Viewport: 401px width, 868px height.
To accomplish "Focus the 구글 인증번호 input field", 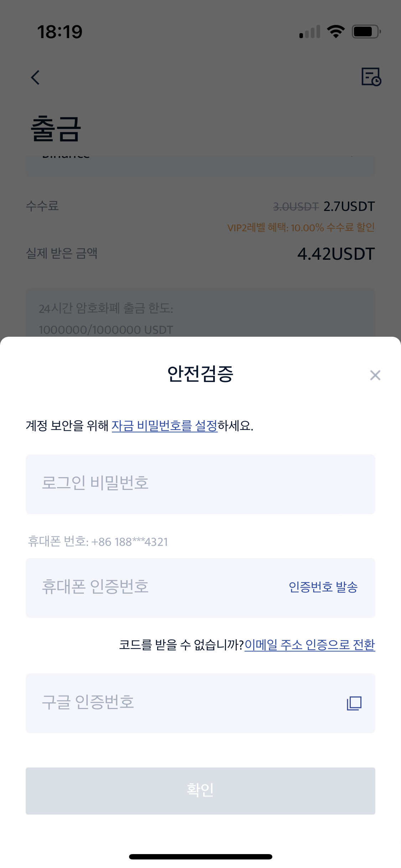I will point(178,703).
